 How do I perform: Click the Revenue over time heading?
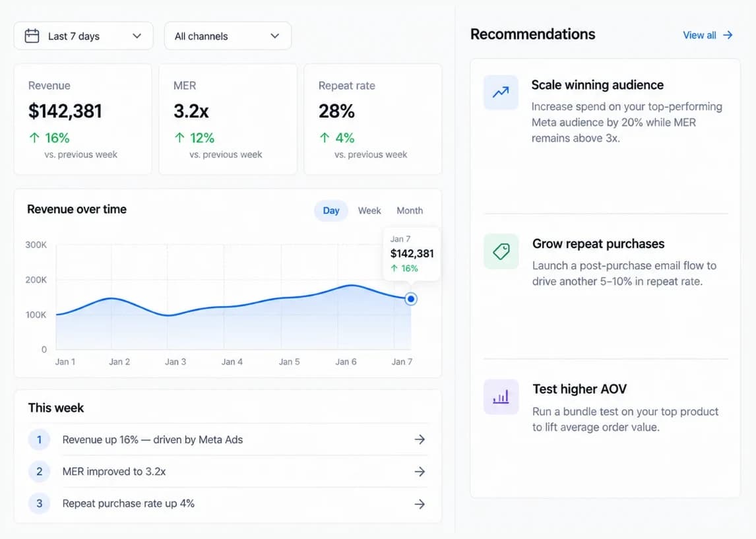(x=77, y=209)
